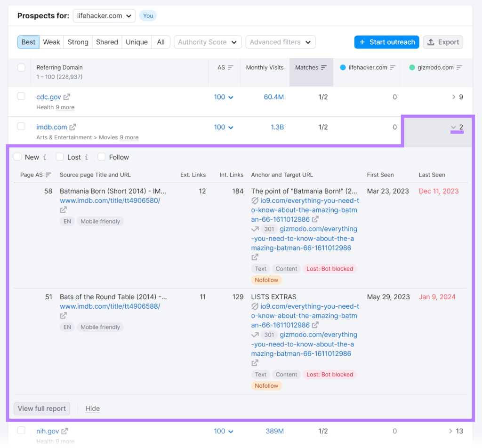Open external icon after LISTS EXTRAS io9 link
This screenshot has height=448, width=482.
315,325
